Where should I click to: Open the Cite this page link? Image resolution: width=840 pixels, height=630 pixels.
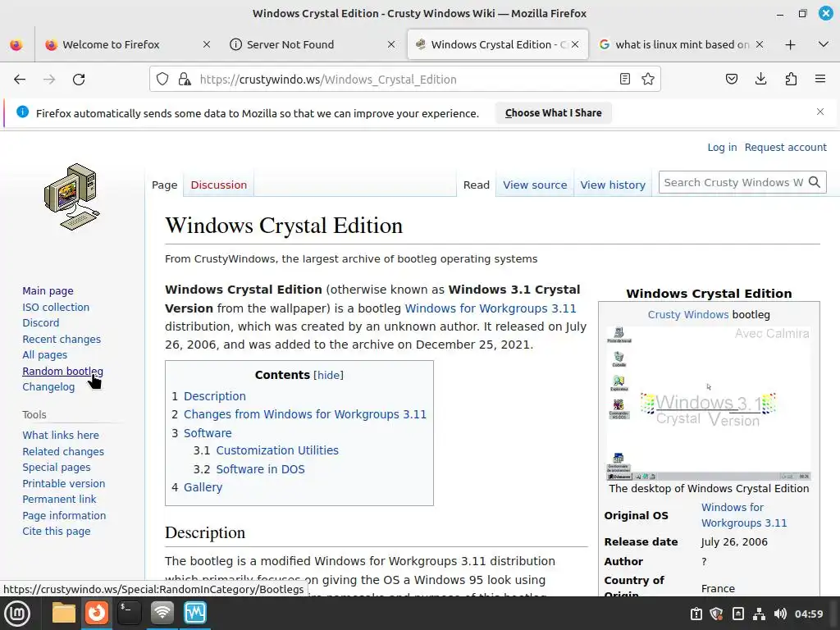click(57, 532)
